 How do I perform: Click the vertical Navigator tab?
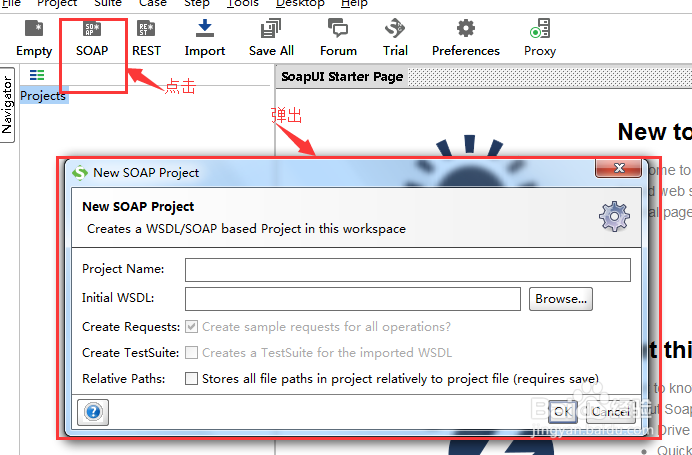pos(7,105)
